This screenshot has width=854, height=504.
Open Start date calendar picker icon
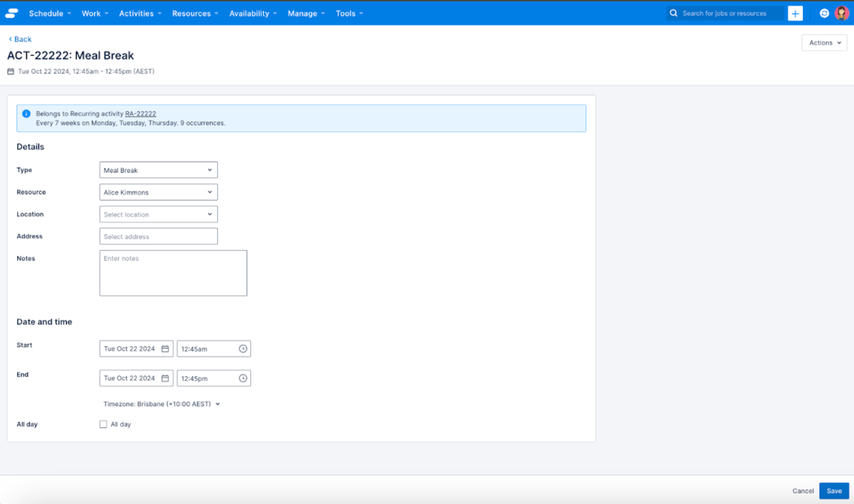pos(165,349)
